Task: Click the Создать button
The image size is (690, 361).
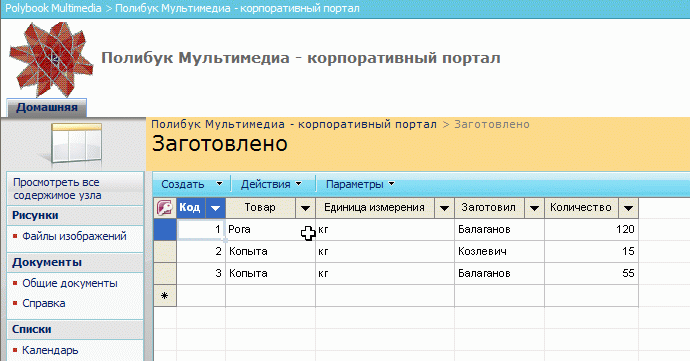Action: click(183, 184)
